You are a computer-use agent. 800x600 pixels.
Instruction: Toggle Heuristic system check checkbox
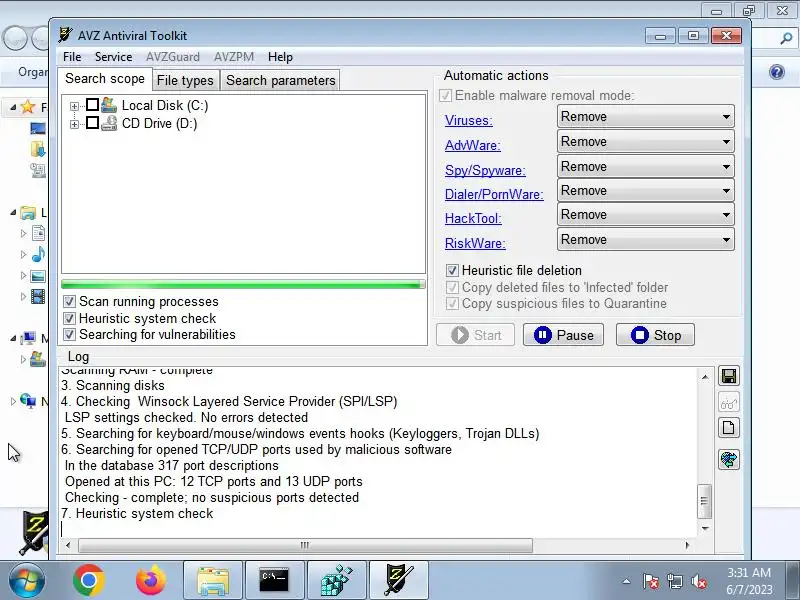(69, 318)
